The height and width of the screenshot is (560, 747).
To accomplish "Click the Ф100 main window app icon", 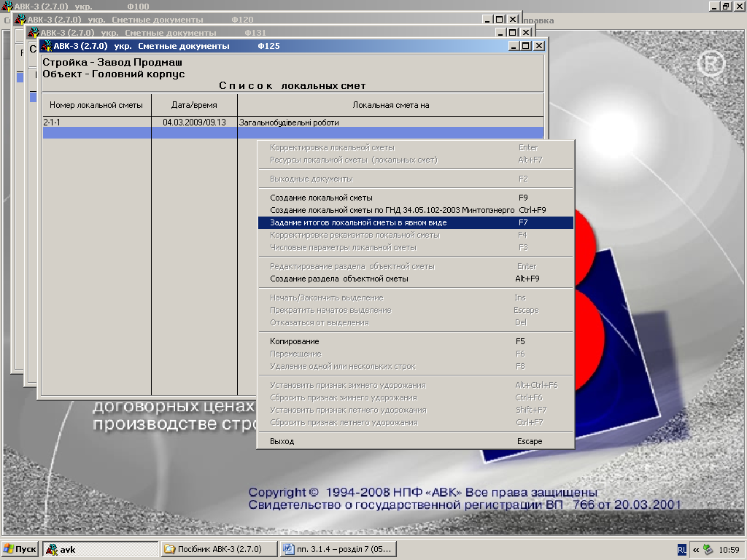I will click(7, 6).
